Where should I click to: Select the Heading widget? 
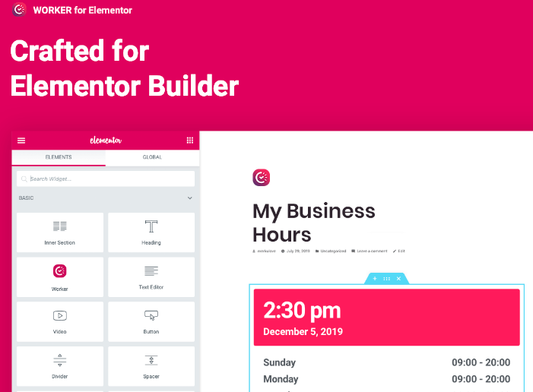click(151, 232)
